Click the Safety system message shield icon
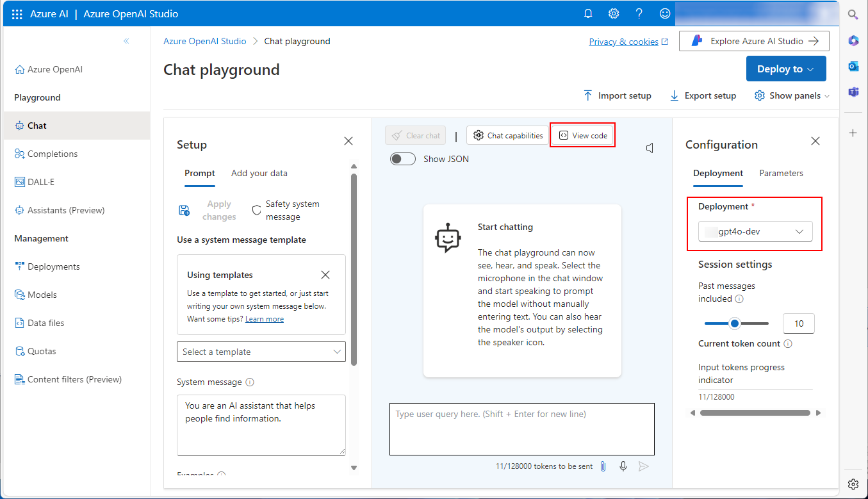 point(256,210)
